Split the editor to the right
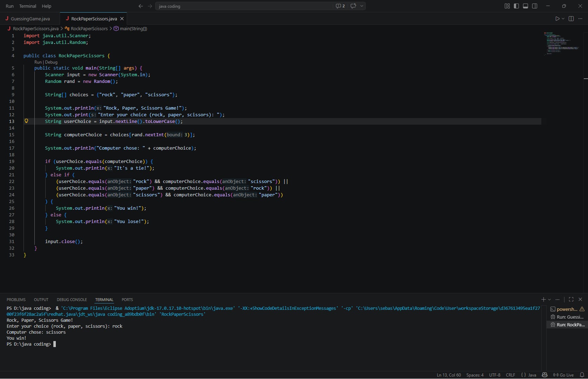 click(x=571, y=19)
